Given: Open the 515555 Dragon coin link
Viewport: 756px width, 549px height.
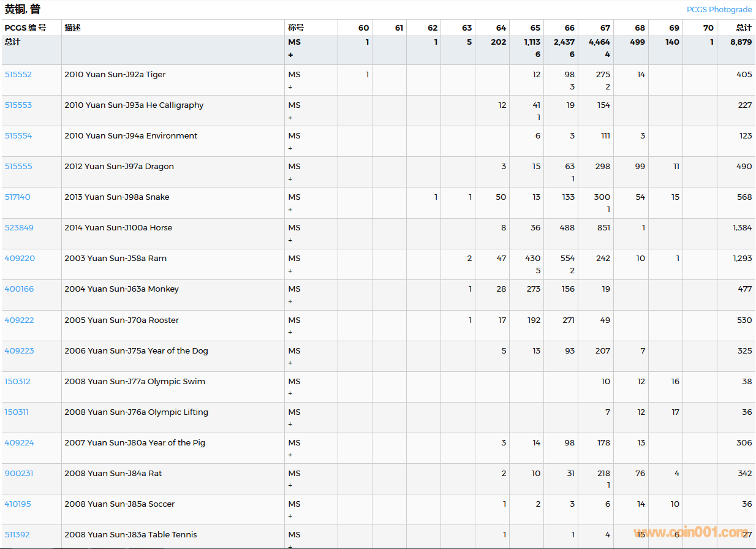Looking at the screenshot, I should point(18,167).
